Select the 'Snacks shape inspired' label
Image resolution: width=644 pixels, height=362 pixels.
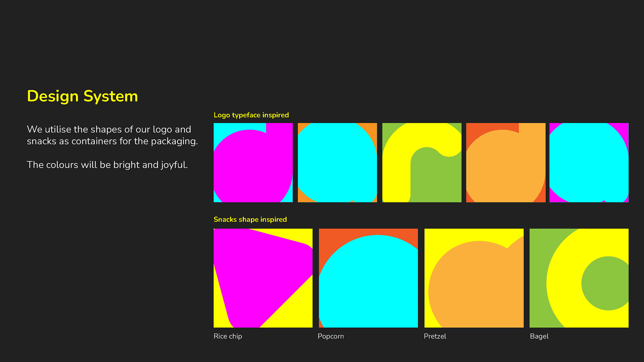(250, 220)
